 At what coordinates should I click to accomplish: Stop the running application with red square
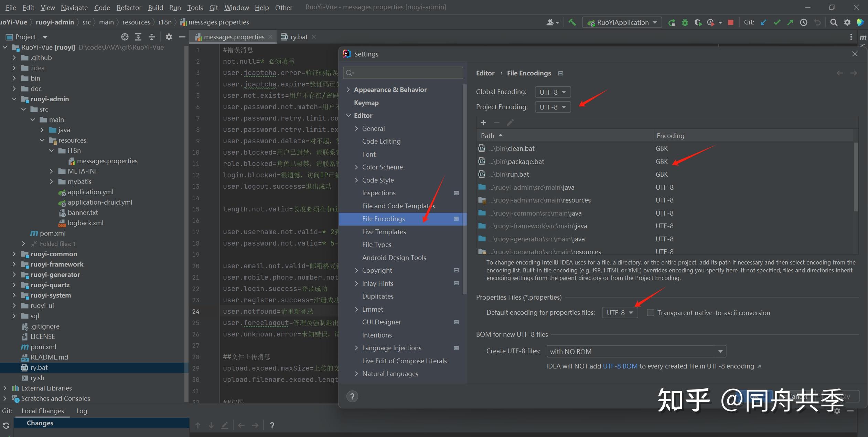tap(731, 22)
